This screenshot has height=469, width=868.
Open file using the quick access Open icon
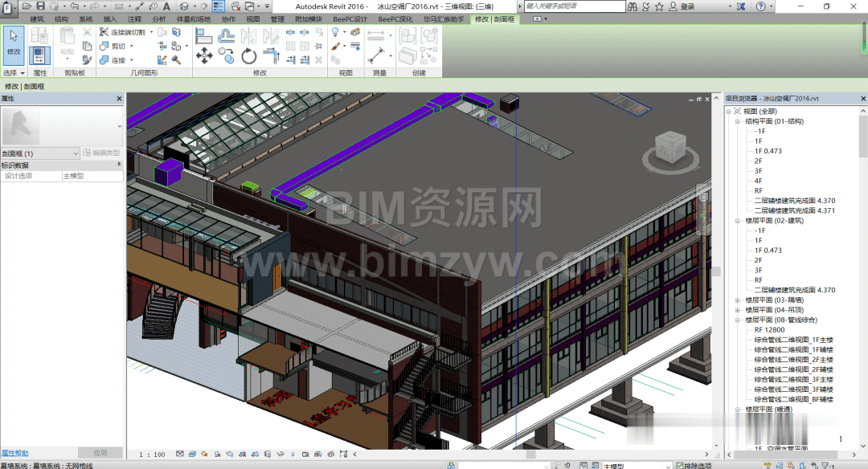[27, 6]
